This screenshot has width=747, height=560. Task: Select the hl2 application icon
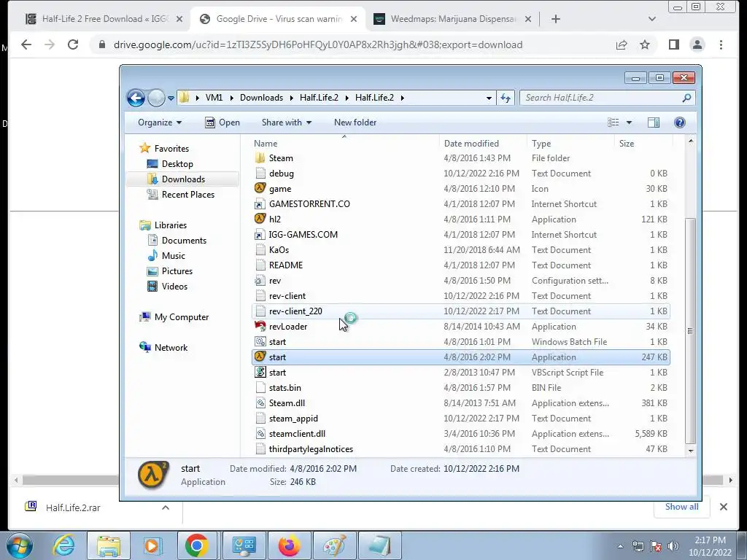(x=260, y=219)
